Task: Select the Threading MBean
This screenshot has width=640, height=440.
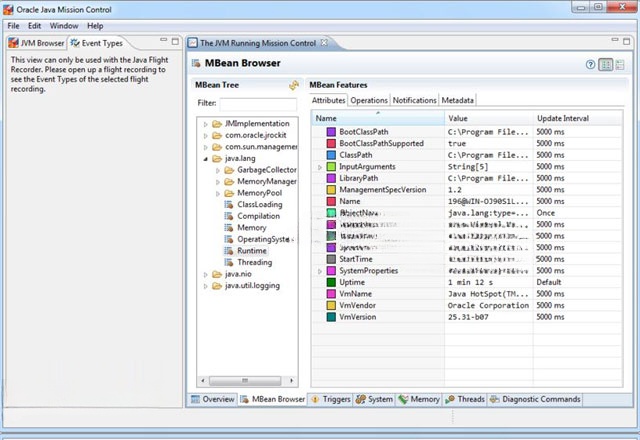Action: [x=255, y=262]
